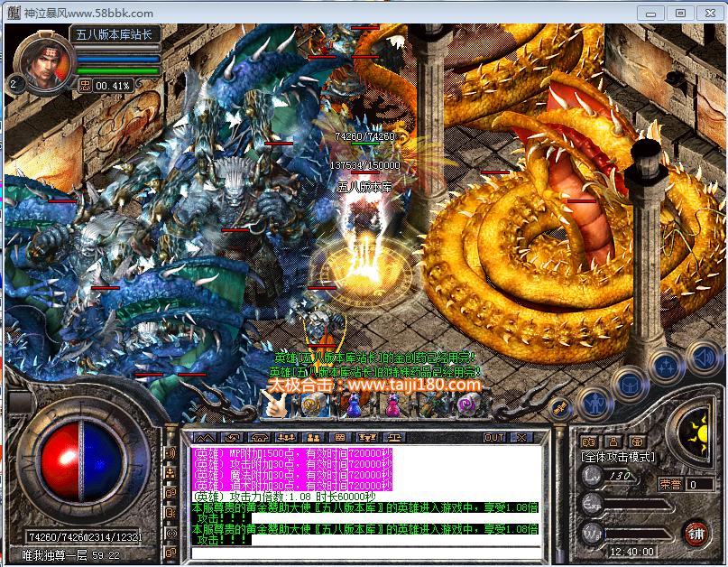Click the chat text input field

366,553
